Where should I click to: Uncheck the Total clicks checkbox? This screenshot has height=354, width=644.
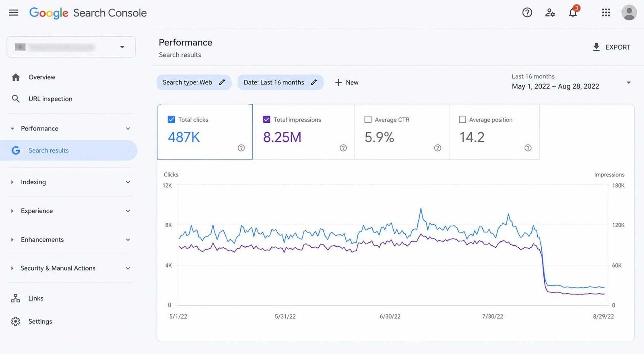(x=171, y=119)
